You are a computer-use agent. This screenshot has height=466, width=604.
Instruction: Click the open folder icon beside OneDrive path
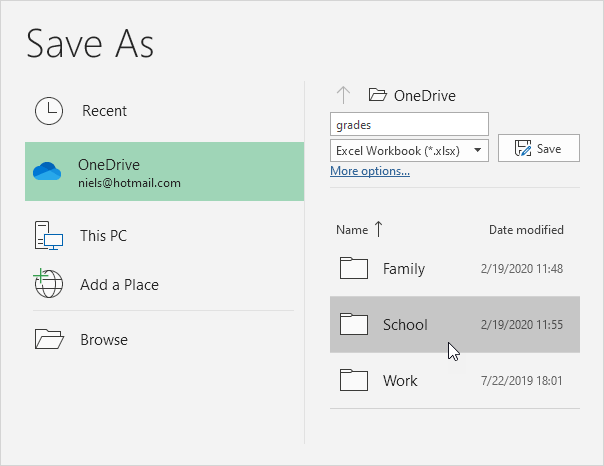click(x=377, y=95)
